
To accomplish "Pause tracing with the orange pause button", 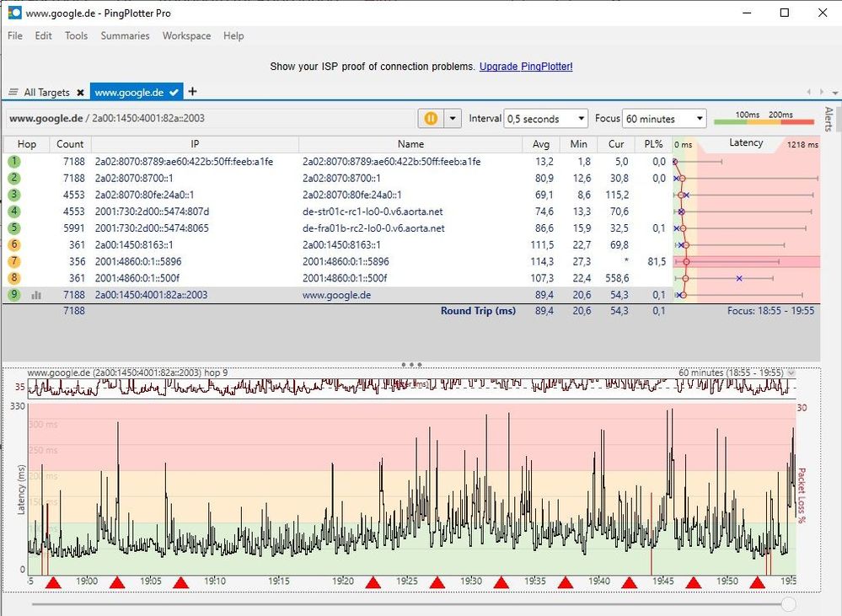I will [431, 118].
